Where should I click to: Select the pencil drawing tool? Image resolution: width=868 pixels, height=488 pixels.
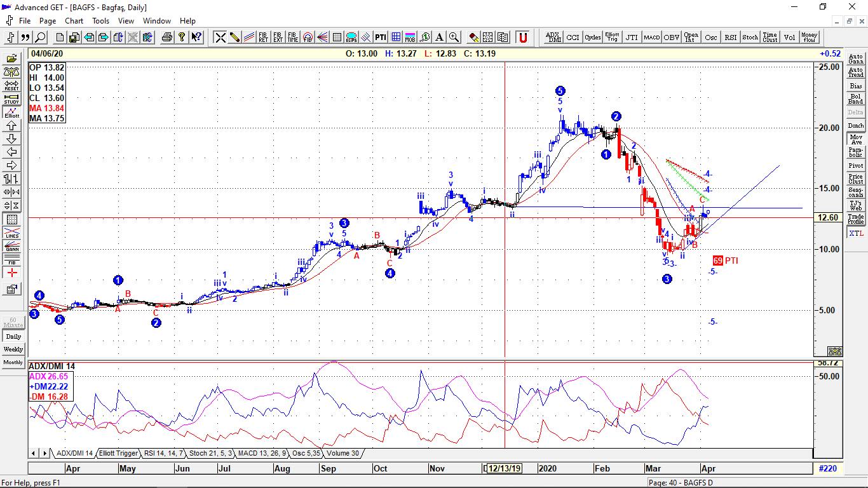[234, 37]
